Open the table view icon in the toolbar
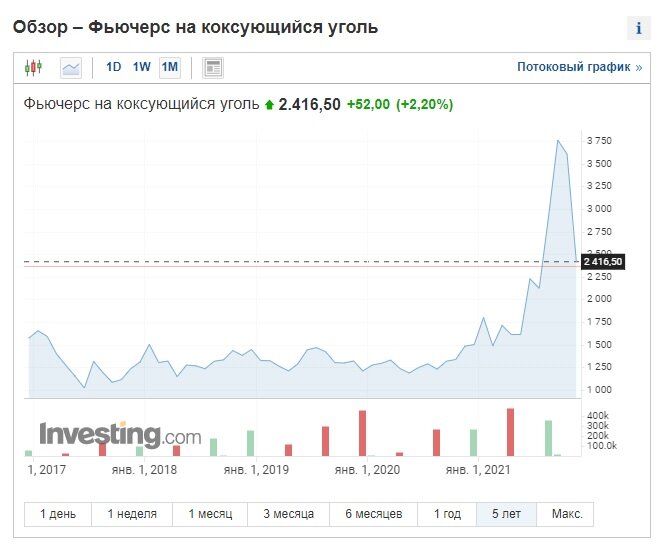Screen dimensions: 668x552 (213, 68)
